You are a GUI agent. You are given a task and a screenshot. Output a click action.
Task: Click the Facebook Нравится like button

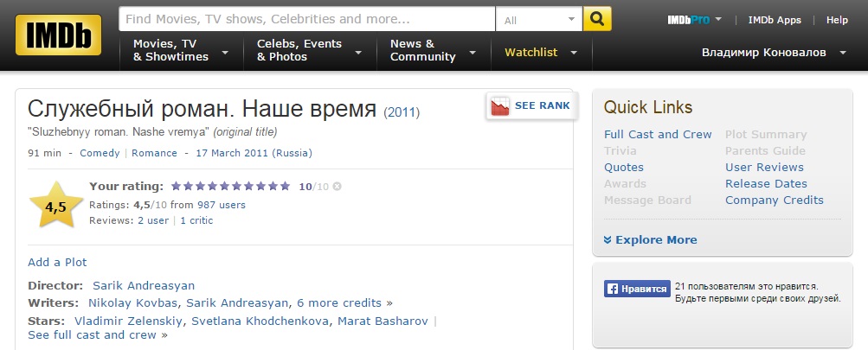point(637,289)
